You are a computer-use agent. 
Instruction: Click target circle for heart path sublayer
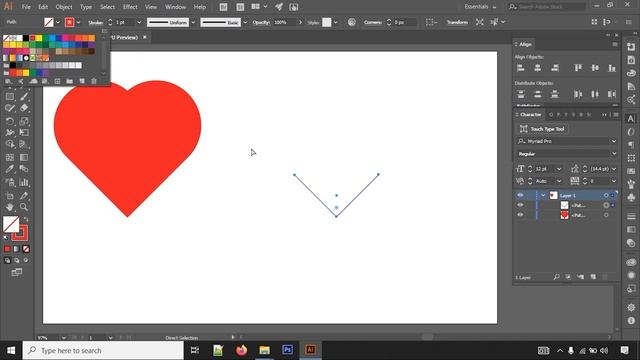tap(606, 215)
